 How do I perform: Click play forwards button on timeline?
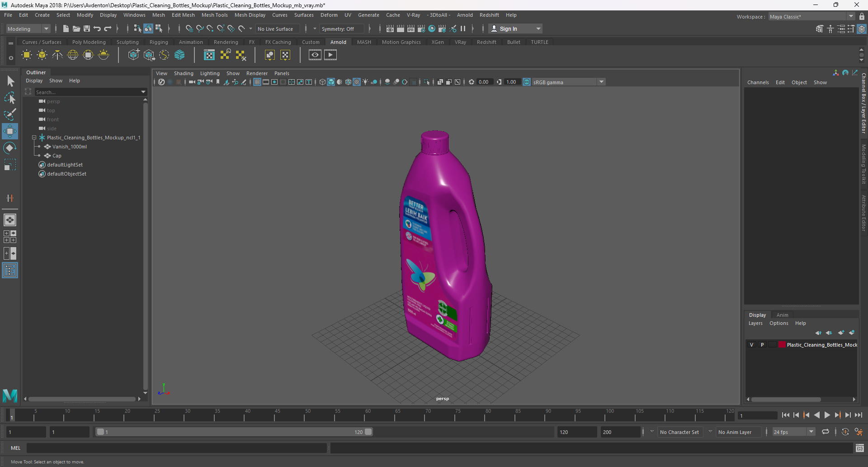pyautogui.click(x=827, y=415)
